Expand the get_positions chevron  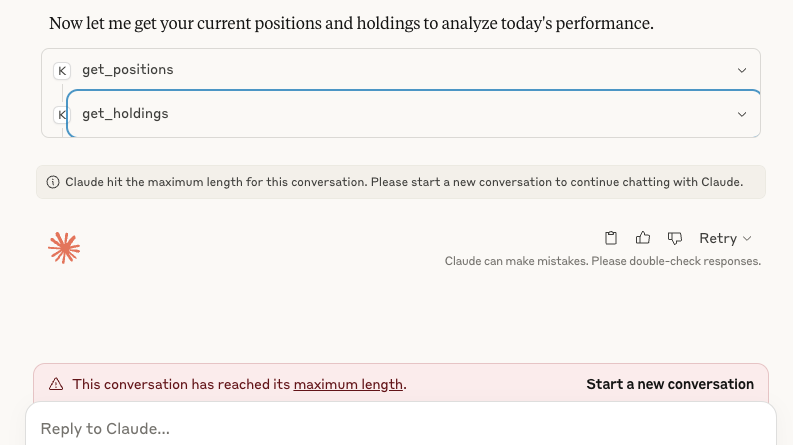(741, 70)
